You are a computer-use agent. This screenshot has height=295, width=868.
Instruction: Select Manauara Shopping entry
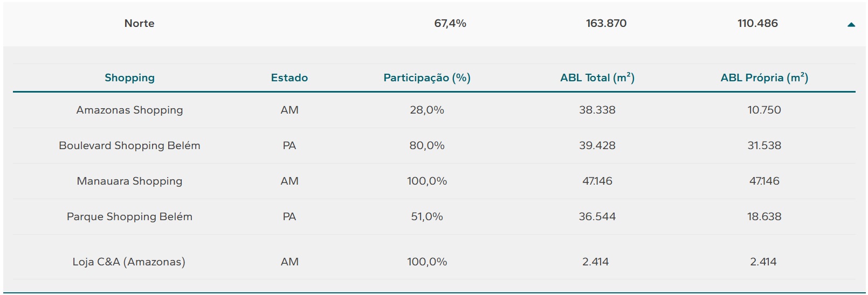(129, 181)
